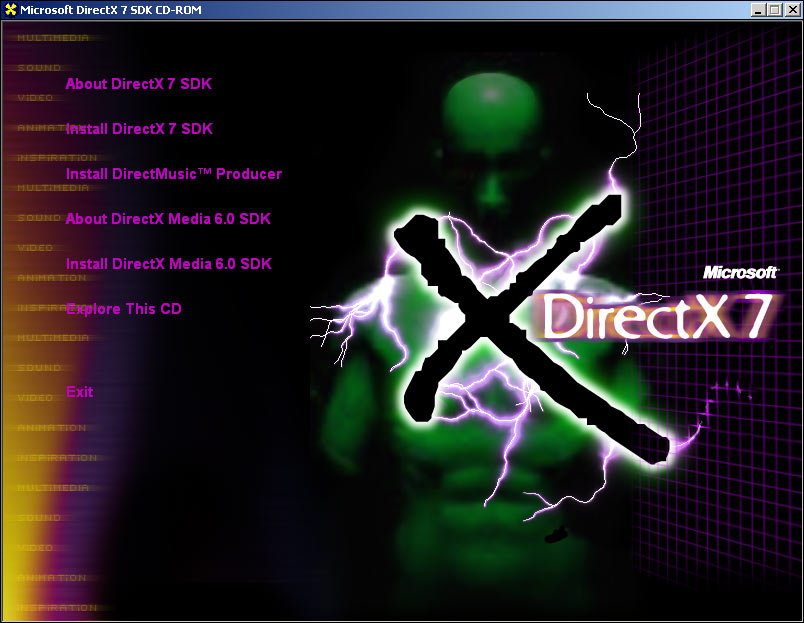Choose Explore This CD

pyautogui.click(x=124, y=309)
